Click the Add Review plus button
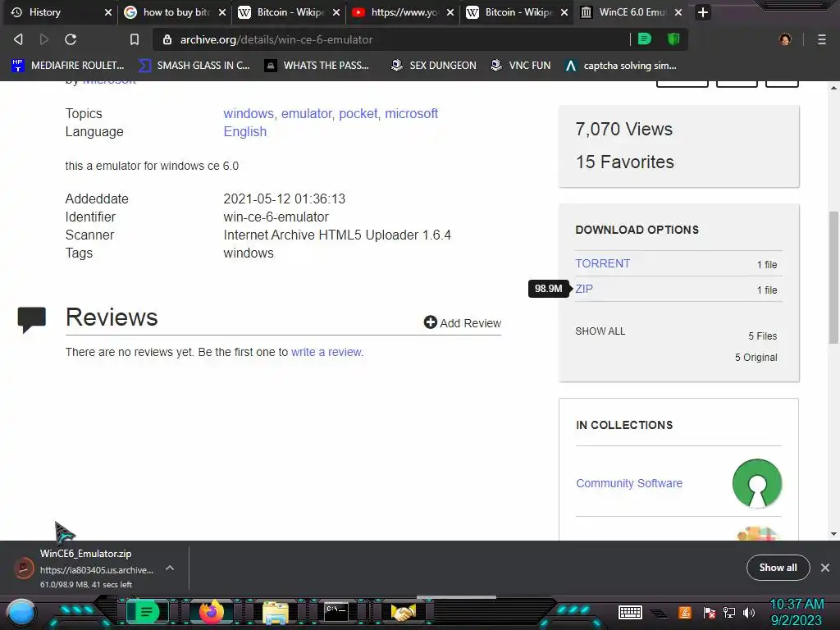Screen dimensions: 840x630 (x=463, y=322)
